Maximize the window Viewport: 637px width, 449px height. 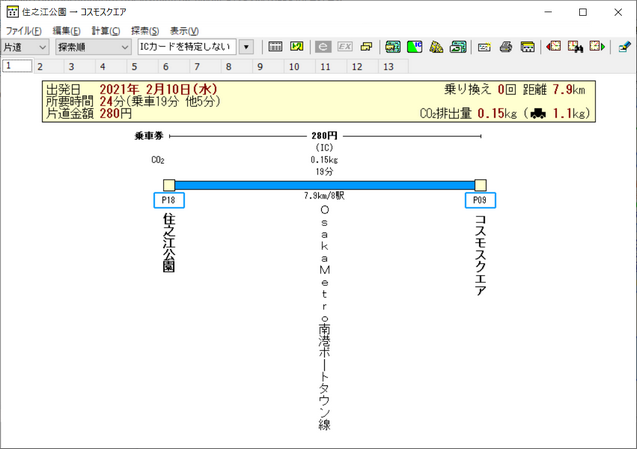(583, 12)
